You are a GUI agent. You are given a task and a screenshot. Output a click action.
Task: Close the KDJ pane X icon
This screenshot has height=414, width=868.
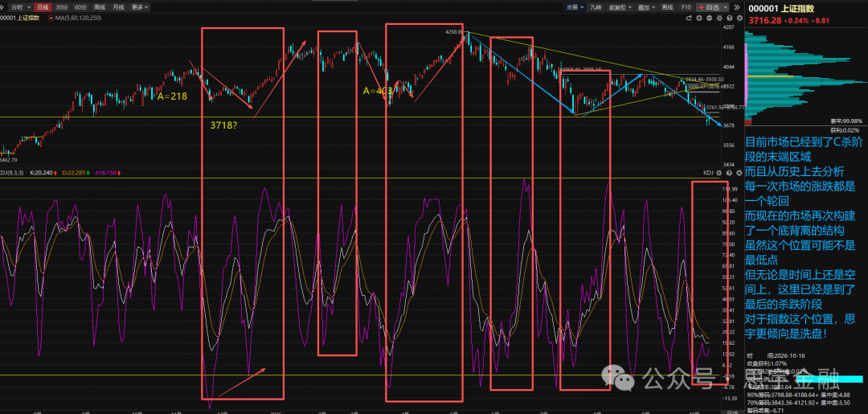[x=739, y=173]
